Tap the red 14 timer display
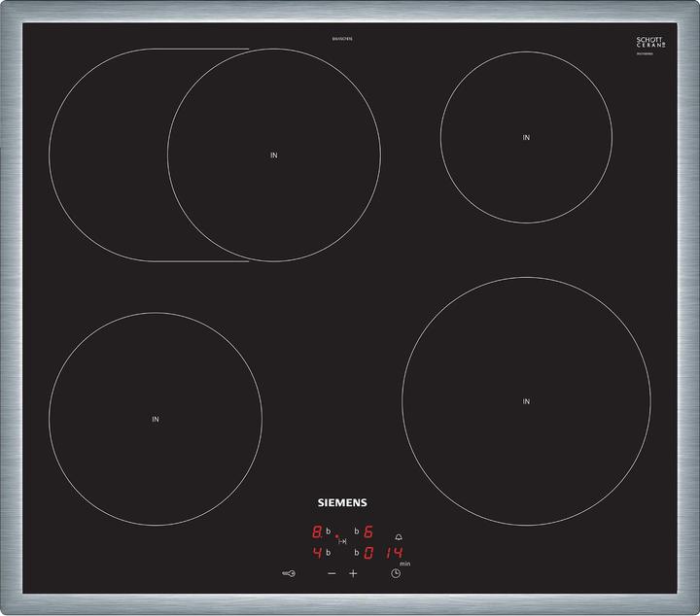Image resolution: width=700 pixels, height=616 pixels. 395,553
